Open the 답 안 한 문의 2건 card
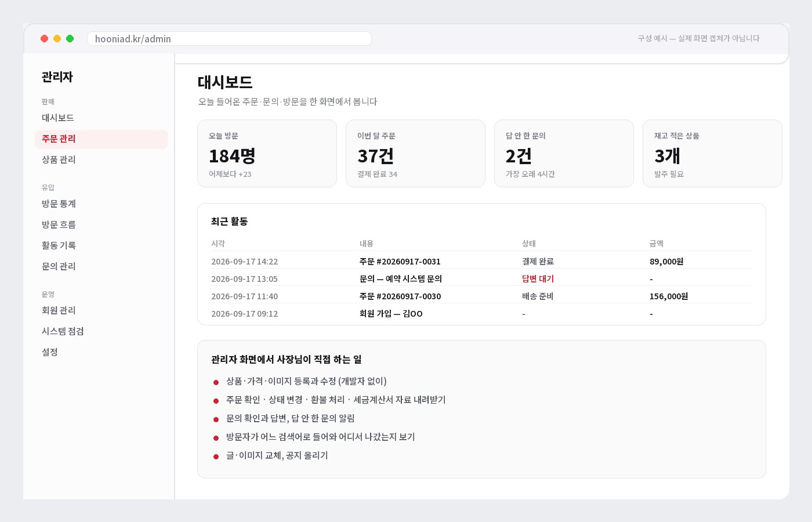 click(564, 154)
